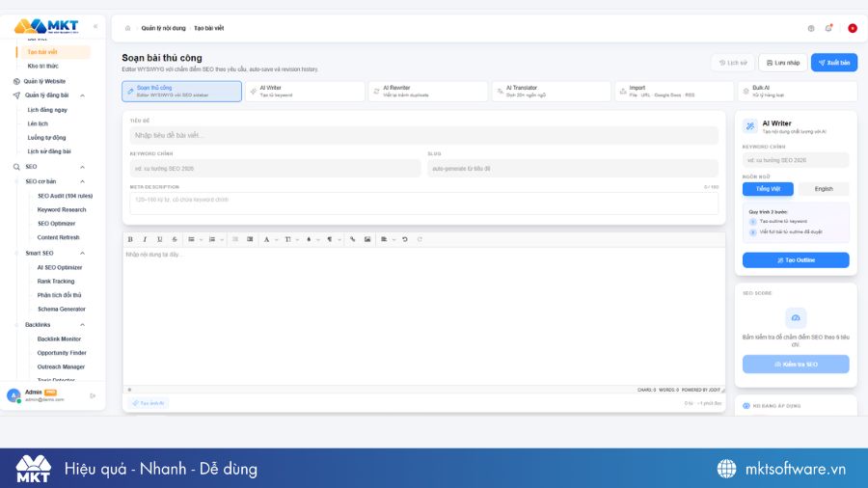This screenshot has width=868, height=488.
Task: Toggle bold formatting in editor toolbar
Action: (x=130, y=239)
